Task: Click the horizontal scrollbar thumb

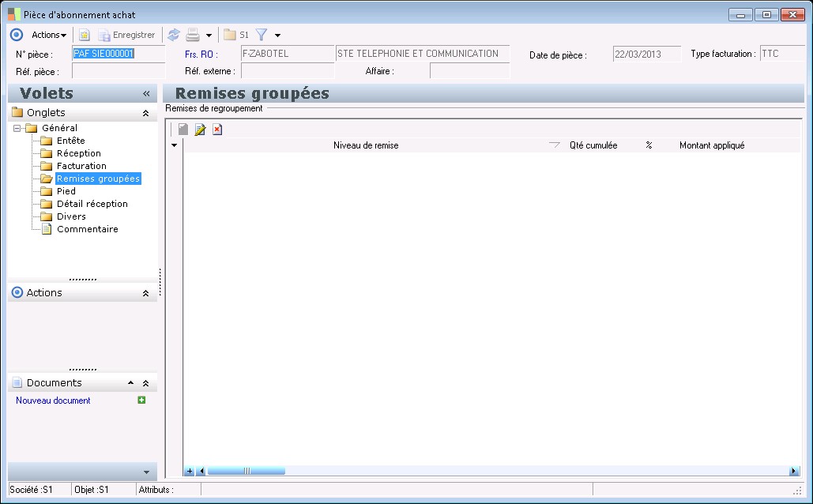Action: [x=247, y=472]
